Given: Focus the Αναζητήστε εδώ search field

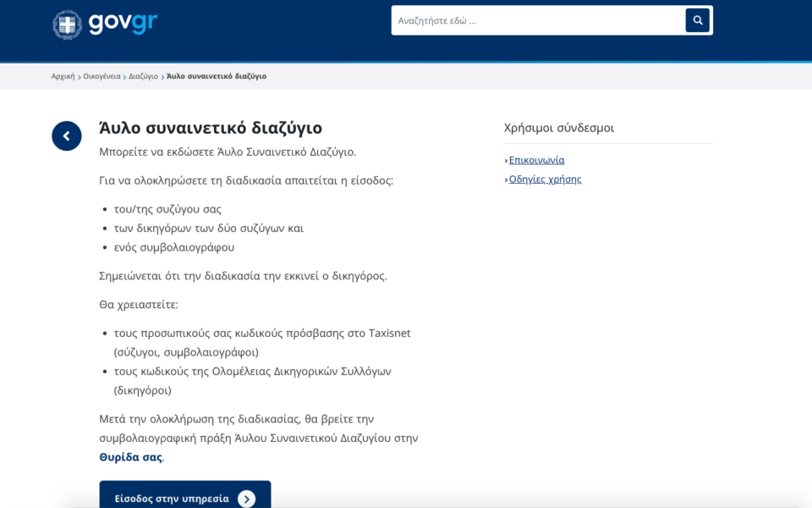Looking at the screenshot, I should tap(538, 20).
